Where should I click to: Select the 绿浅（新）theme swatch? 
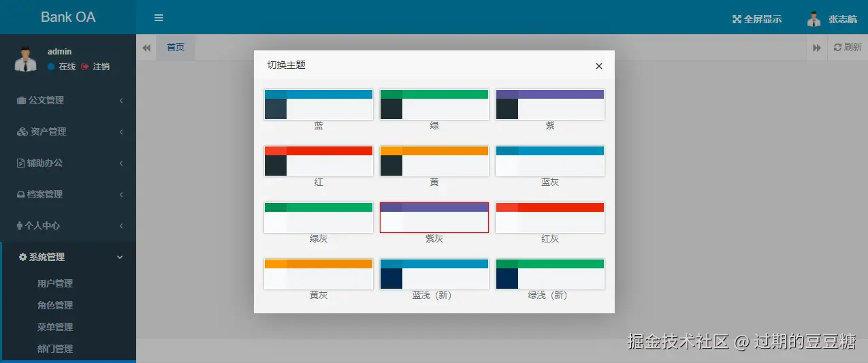pyautogui.click(x=550, y=274)
